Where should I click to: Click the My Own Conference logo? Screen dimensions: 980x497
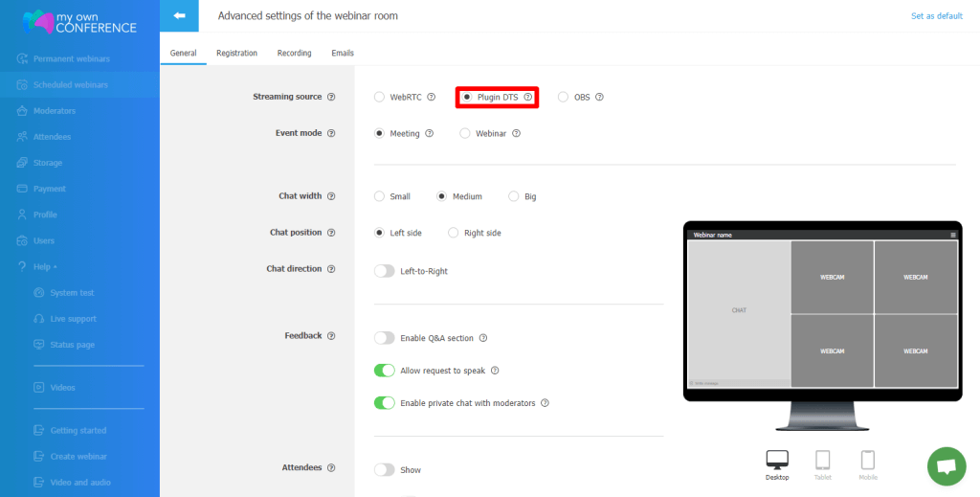pyautogui.click(x=79, y=22)
